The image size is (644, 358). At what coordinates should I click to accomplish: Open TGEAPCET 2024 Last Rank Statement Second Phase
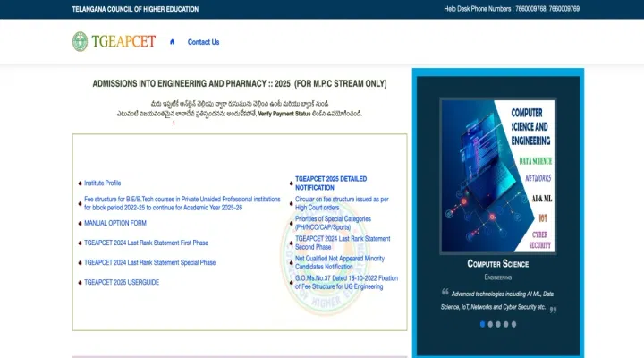(342, 243)
